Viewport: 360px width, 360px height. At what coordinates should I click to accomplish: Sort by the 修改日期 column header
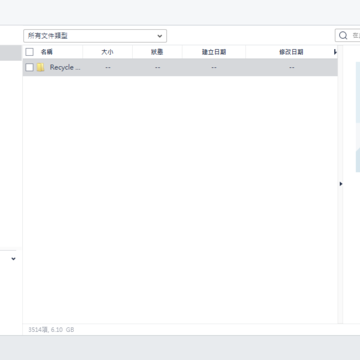point(291,52)
